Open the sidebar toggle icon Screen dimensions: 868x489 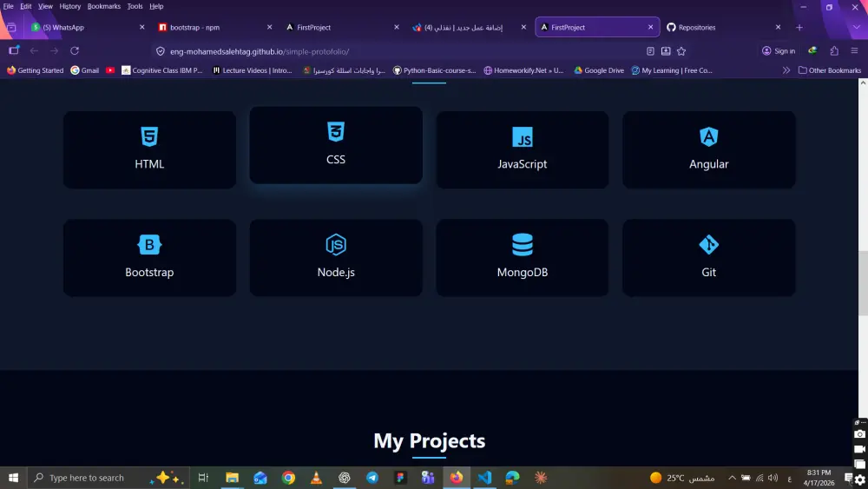[x=14, y=51]
